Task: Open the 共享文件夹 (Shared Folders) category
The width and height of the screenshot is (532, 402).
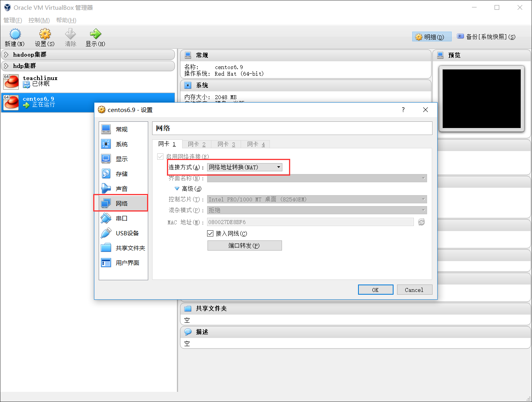Action: (130, 248)
